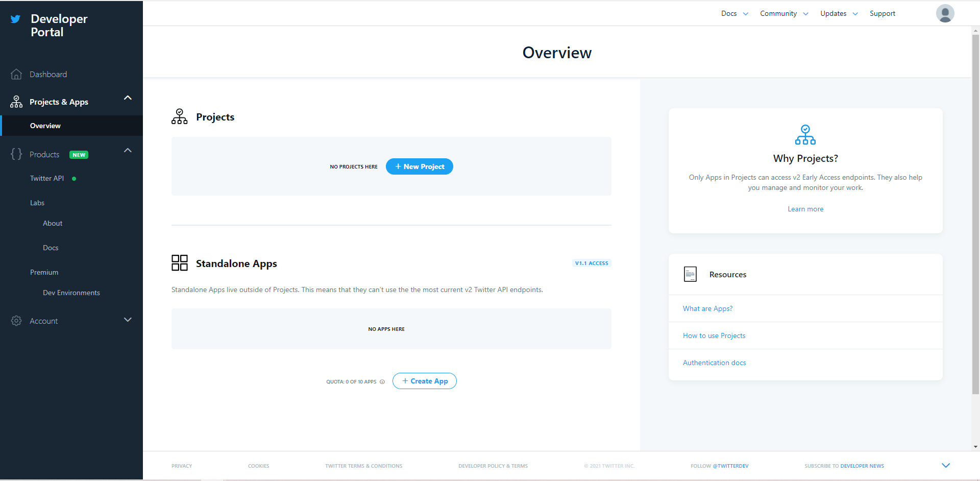Viewport: 980px width, 481px height.
Task: Click the Projects & Apps sidebar icon
Action: pos(16,102)
